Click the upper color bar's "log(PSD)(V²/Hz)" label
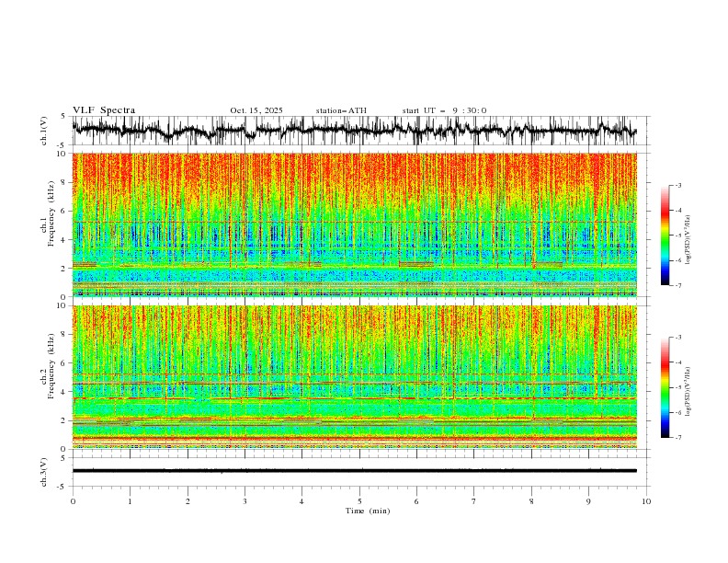The image size is (728, 563). point(688,240)
